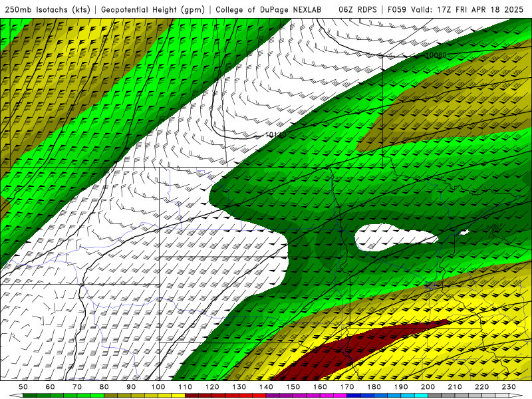Select the darkest green swatch starting the color bar
Image resolution: width=532 pixels, height=399 pixels.
pos(30,396)
